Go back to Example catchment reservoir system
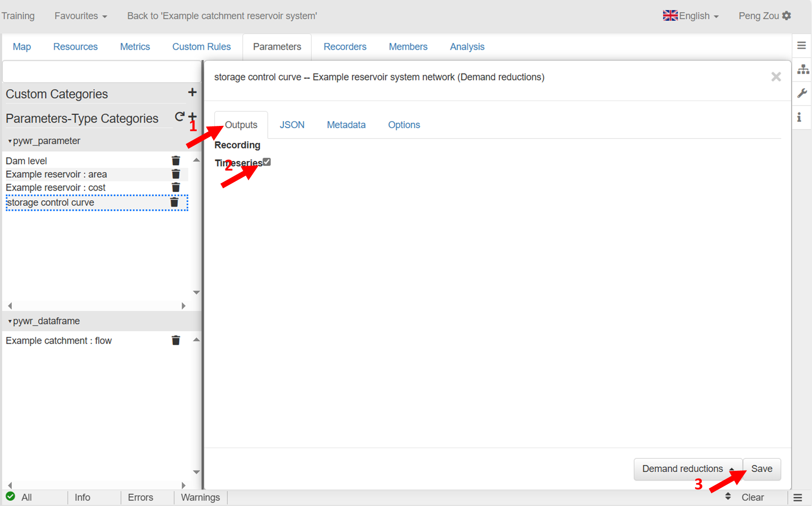 (x=222, y=16)
